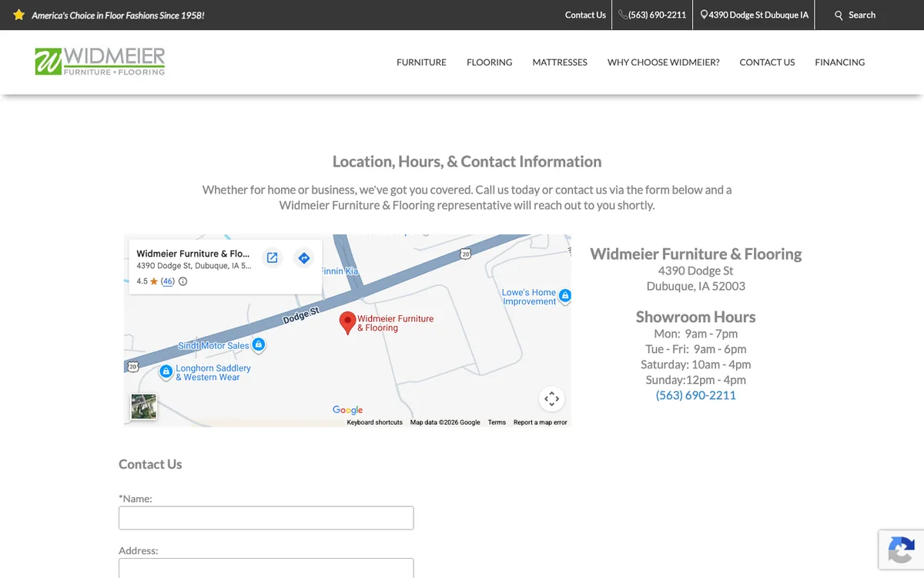Click the red Widmeier map pin

(348, 323)
